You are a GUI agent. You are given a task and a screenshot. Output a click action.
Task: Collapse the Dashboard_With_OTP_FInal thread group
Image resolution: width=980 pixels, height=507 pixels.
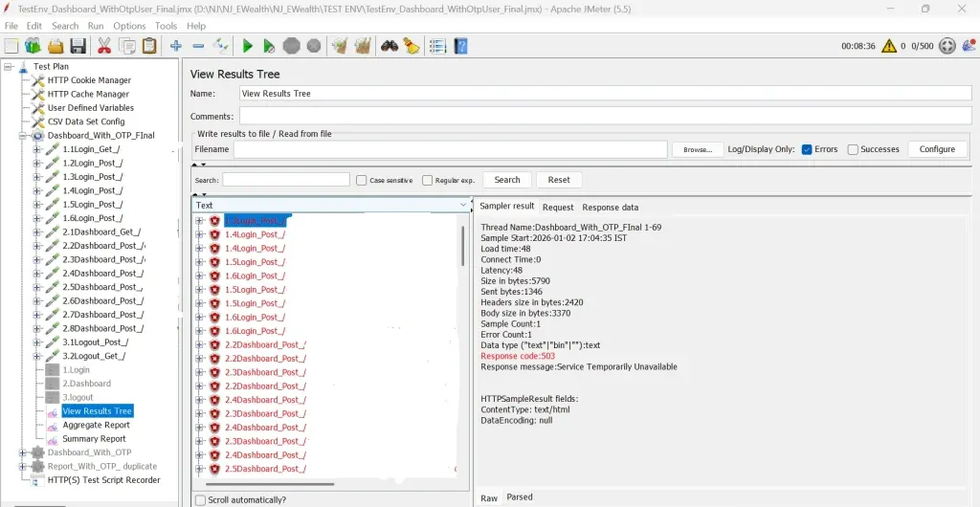click(23, 136)
